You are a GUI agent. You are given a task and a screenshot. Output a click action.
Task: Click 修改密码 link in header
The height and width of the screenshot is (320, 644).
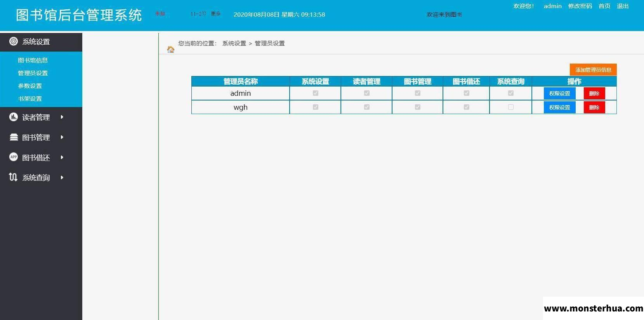[580, 6]
